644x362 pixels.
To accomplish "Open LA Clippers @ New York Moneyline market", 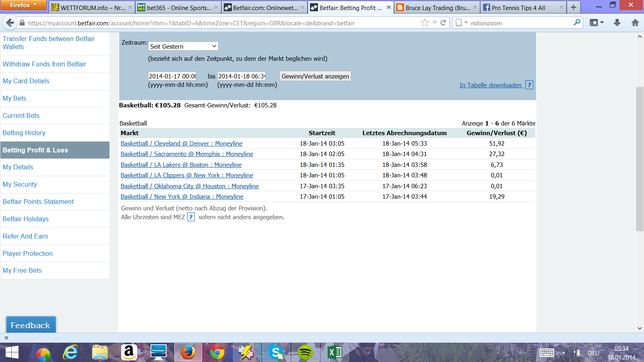I will coord(187,175).
